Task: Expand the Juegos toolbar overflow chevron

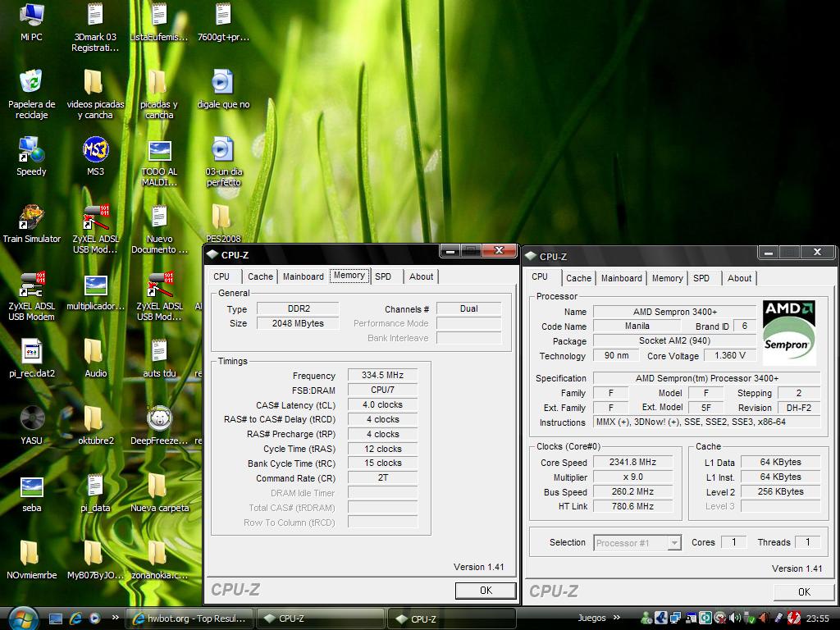Action: coord(617,618)
